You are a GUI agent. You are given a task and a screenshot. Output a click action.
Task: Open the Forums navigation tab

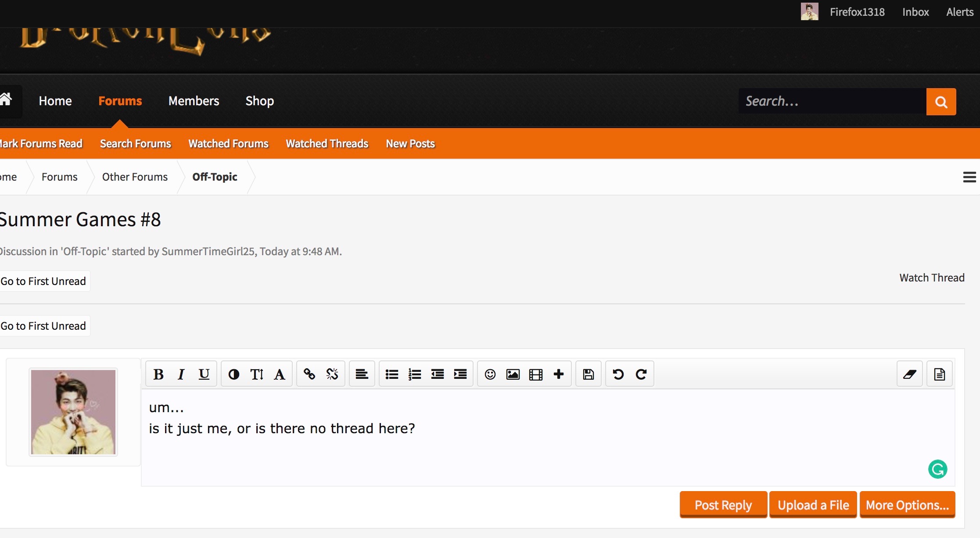pyautogui.click(x=120, y=101)
